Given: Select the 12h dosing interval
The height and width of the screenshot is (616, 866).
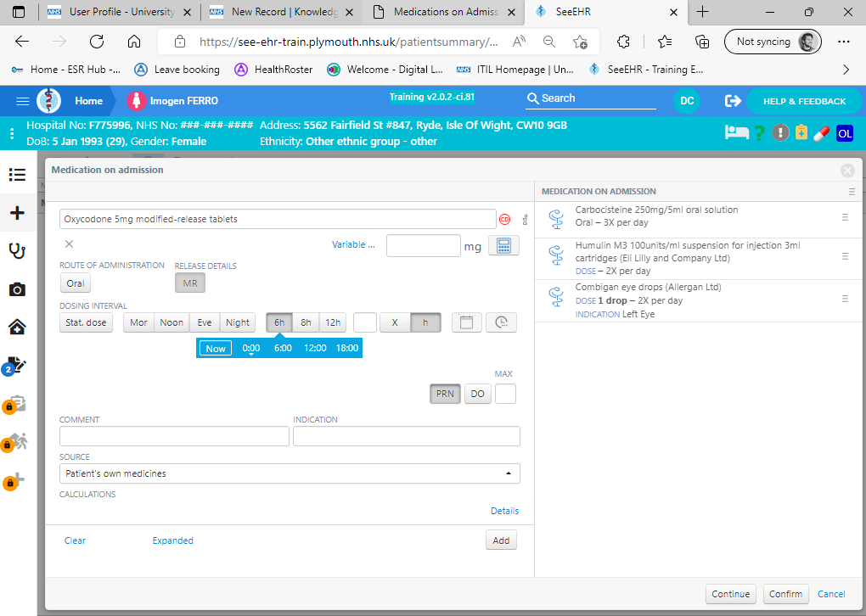Looking at the screenshot, I should [333, 322].
